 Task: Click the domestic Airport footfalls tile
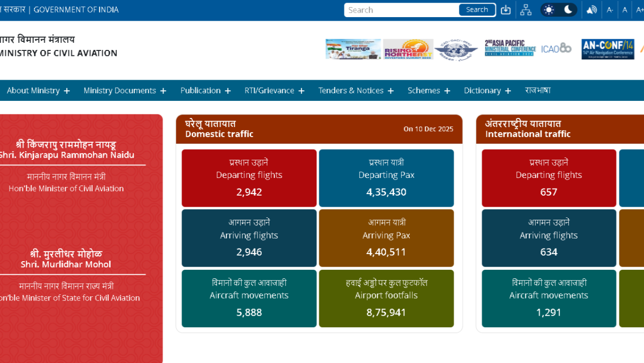[386, 298]
